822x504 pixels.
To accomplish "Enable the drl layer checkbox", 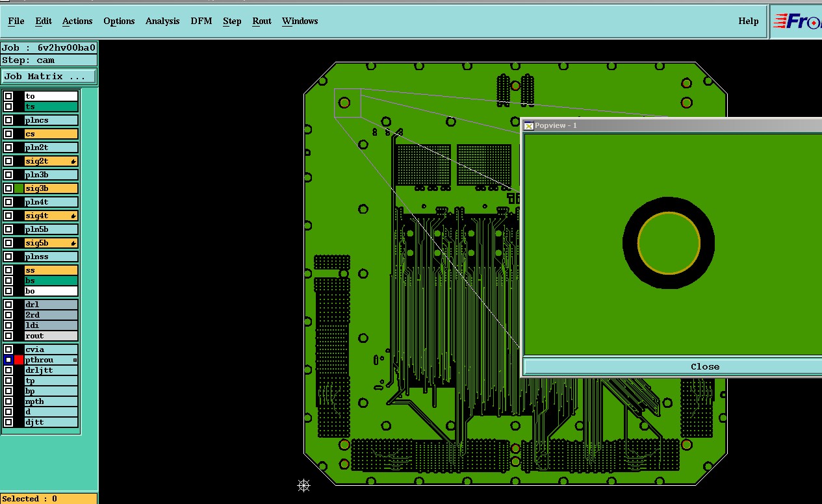I will coord(8,305).
